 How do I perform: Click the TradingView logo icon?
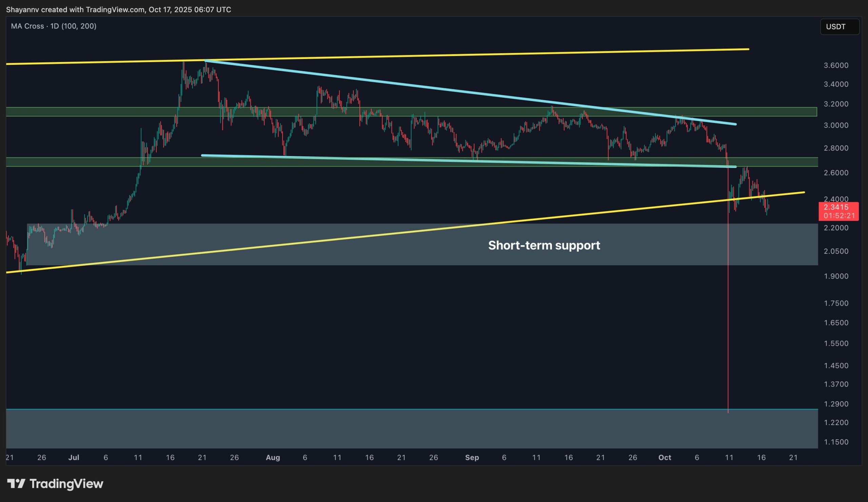tap(16, 484)
